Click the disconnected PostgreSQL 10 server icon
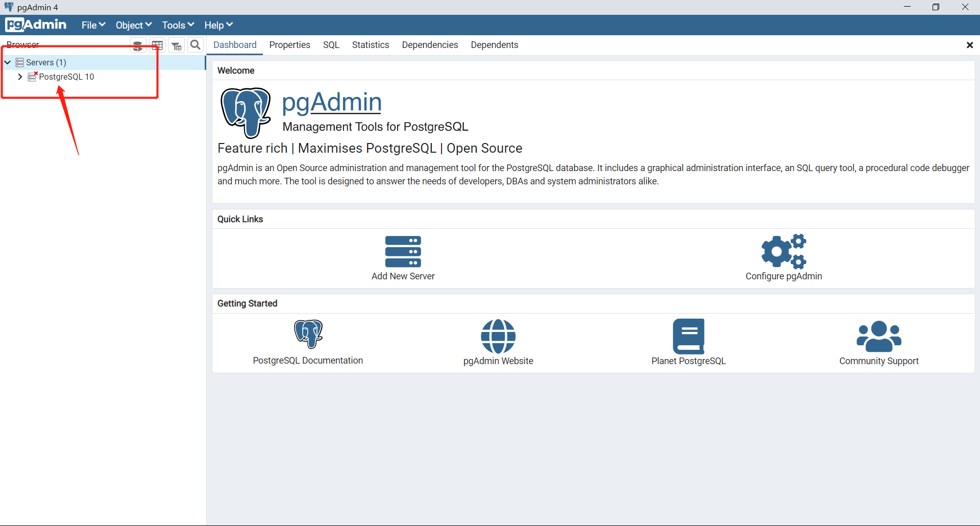Viewport: 980px width, 526px height. (33, 77)
